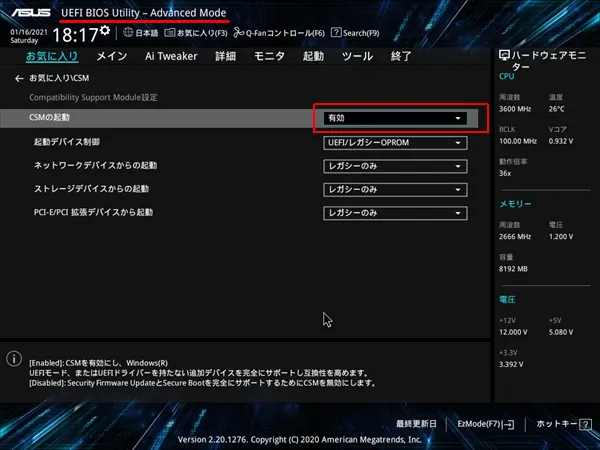This screenshot has height=450, width=600.
Task: Select メイン tab
Action: [112, 56]
